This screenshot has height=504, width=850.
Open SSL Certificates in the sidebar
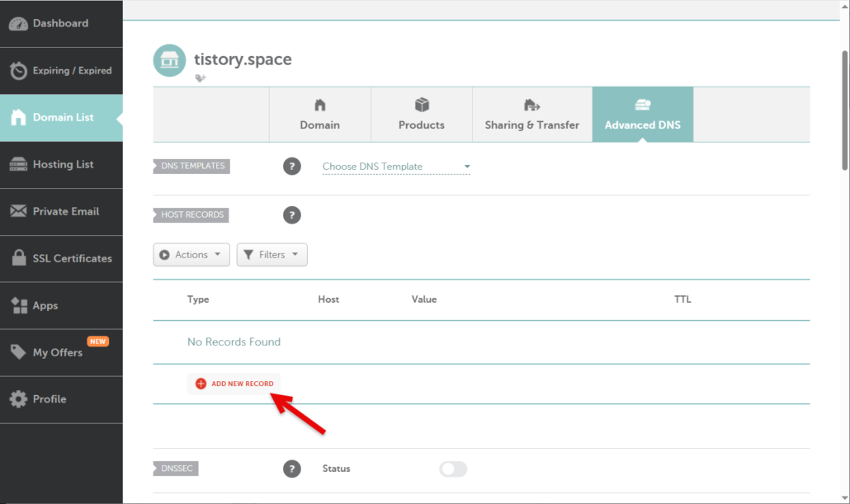(61, 258)
